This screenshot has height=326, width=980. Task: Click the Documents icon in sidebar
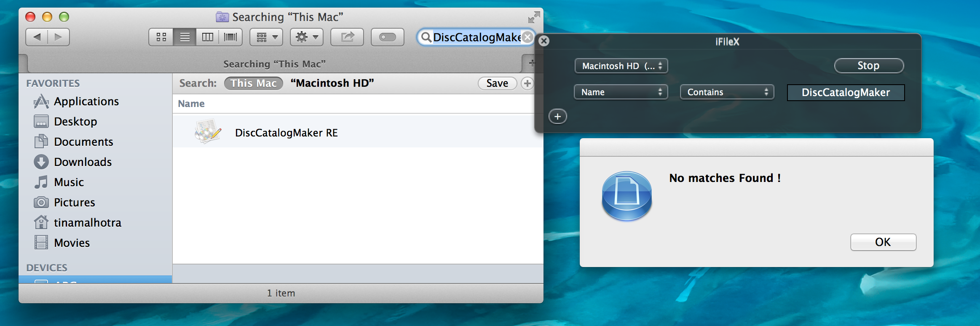pyautogui.click(x=41, y=142)
